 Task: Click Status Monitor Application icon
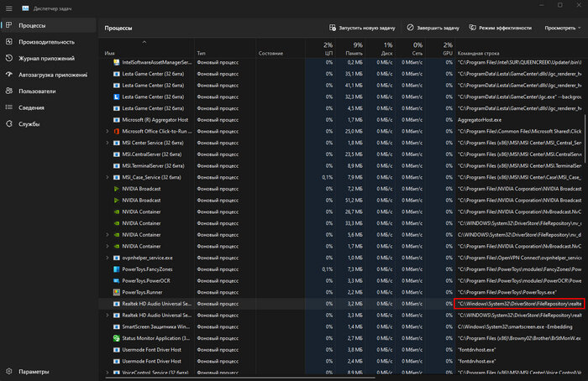[x=117, y=338]
